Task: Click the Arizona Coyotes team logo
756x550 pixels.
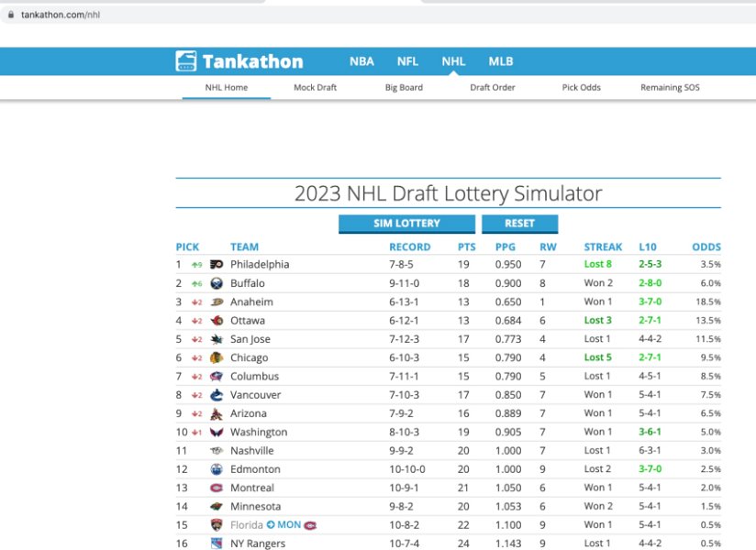Action: 217,413
